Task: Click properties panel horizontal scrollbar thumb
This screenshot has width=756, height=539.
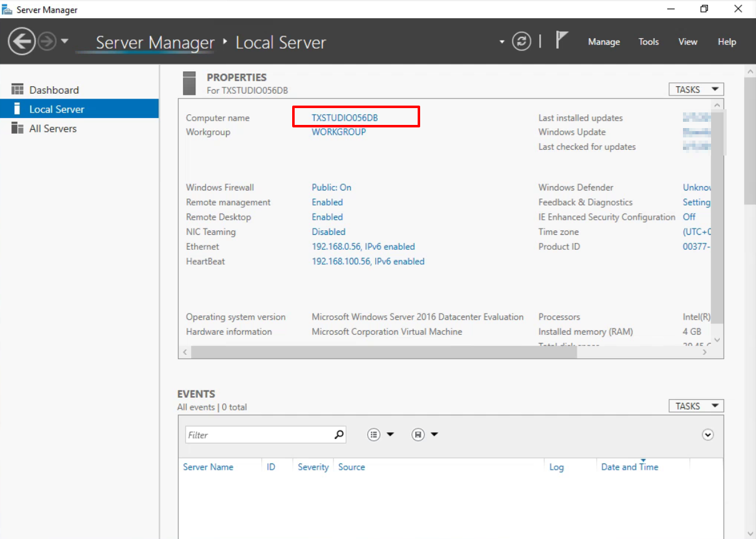Action: coord(384,352)
